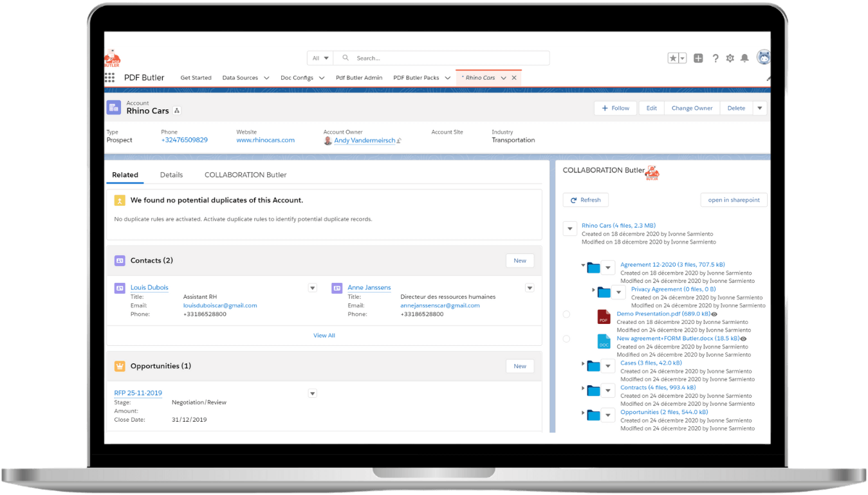This screenshot has height=495, width=868.
Task: Click the favorites star icon
Action: (x=673, y=58)
